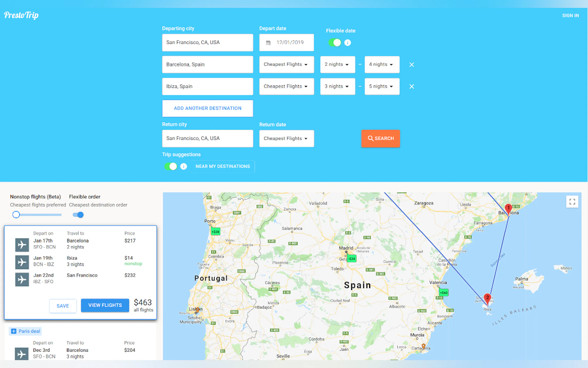Remove the Barcelona destination with X

411,64
